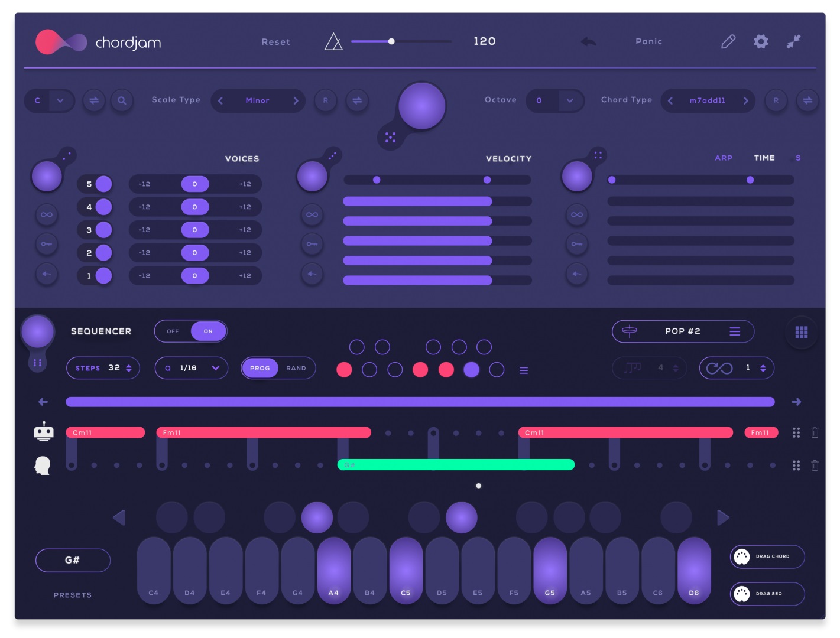Toggle the Sequencer ON switch off
840x638 pixels.
tap(207, 331)
